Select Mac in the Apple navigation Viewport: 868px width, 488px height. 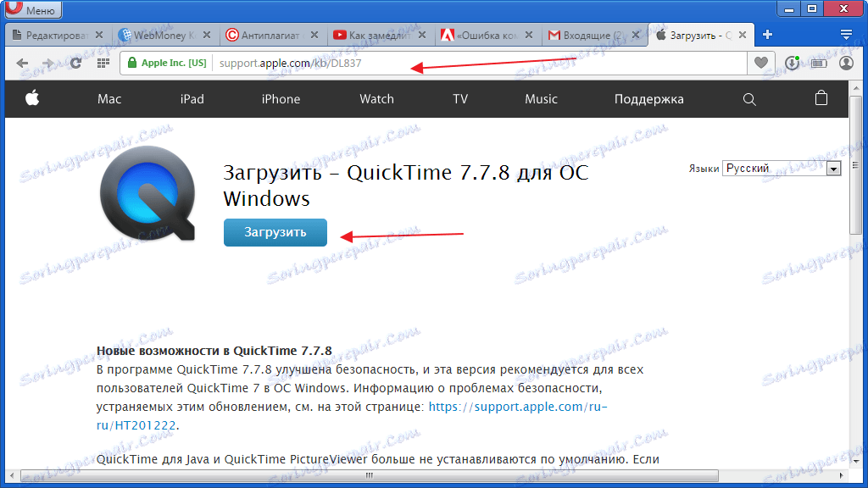tap(109, 98)
